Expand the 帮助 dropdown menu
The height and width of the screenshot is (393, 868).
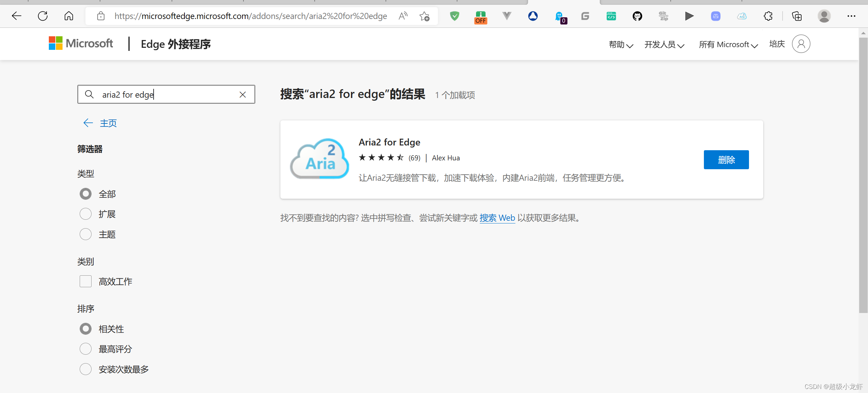pyautogui.click(x=621, y=44)
